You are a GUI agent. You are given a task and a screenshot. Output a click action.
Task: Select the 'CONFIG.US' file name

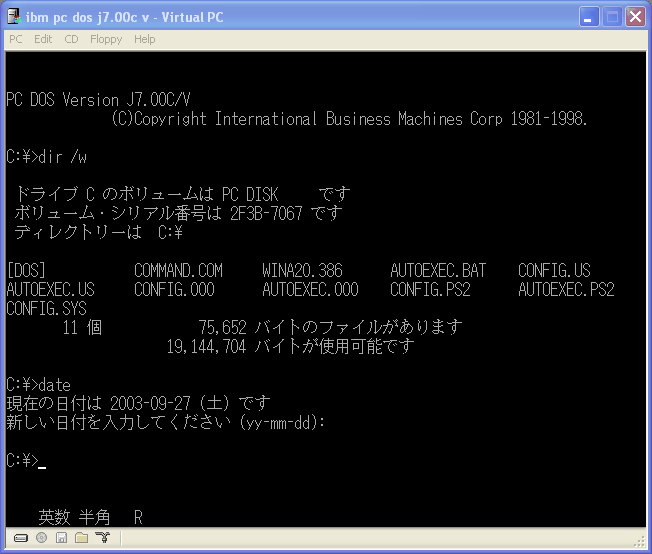point(554,270)
